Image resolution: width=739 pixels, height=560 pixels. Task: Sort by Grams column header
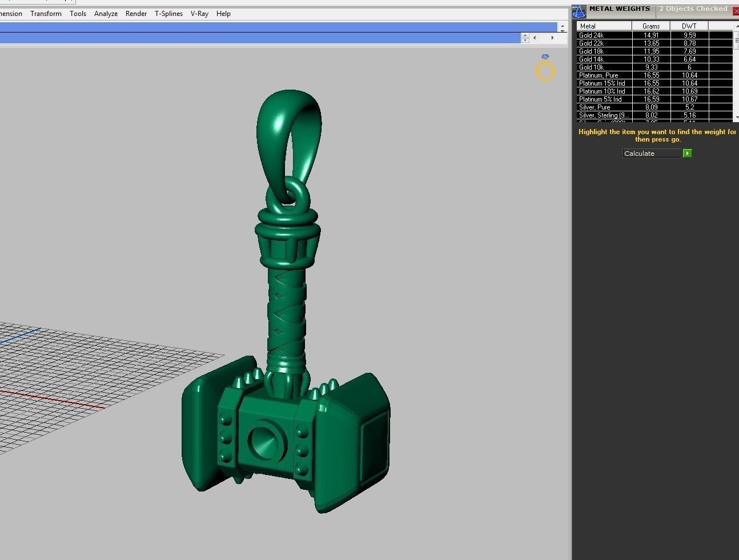650,26
